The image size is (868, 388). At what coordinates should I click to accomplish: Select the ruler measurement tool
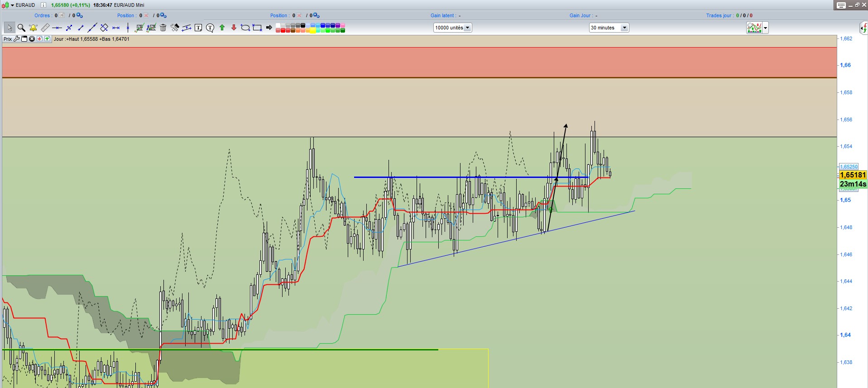[45, 28]
